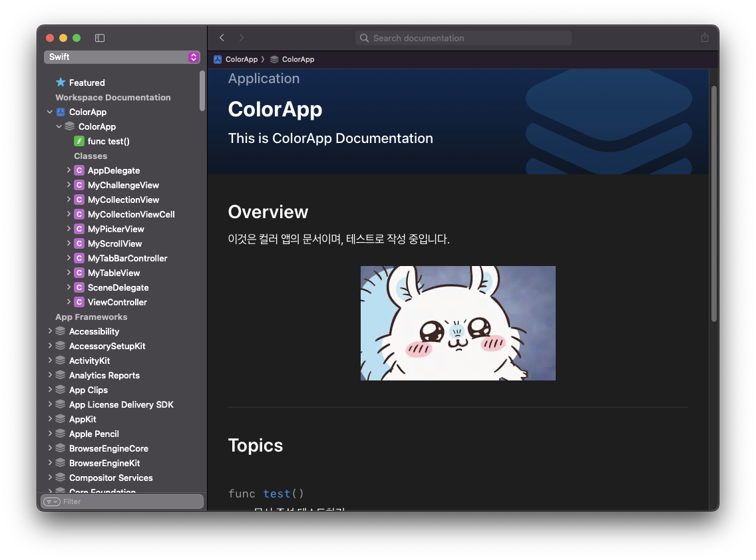Collapse the nested ColorApp module
Screen dimensions: 756x560
pos(59,126)
